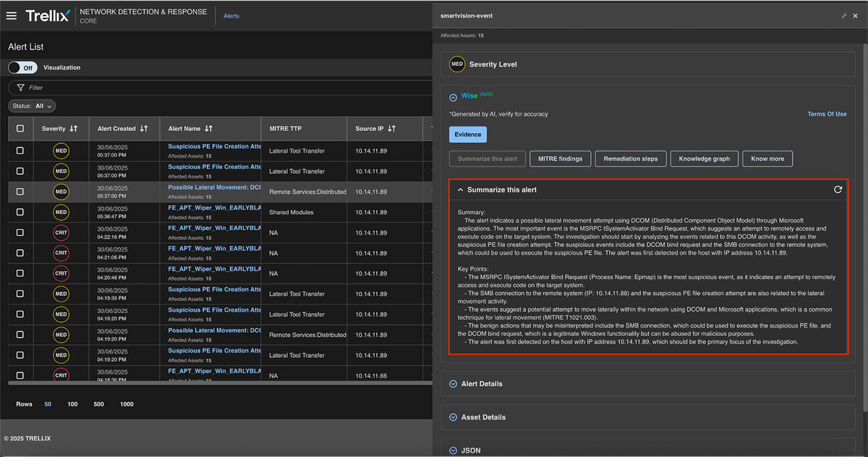
Task: Collapse the Wise beta section
Action: tap(453, 97)
